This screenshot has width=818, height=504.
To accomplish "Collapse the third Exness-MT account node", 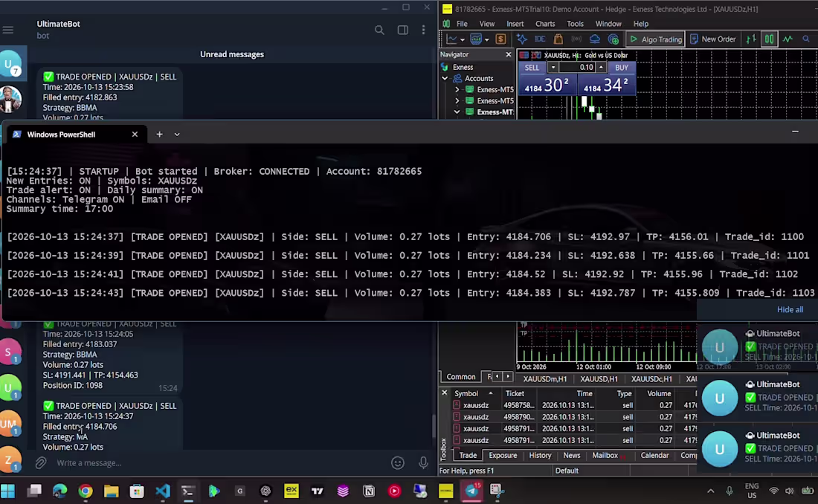I will [x=457, y=112].
